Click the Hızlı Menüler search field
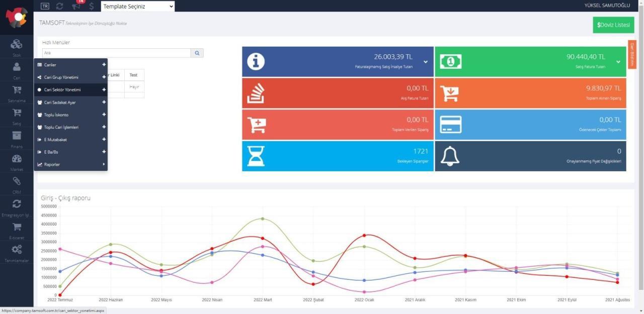644x314 pixels. [x=116, y=53]
